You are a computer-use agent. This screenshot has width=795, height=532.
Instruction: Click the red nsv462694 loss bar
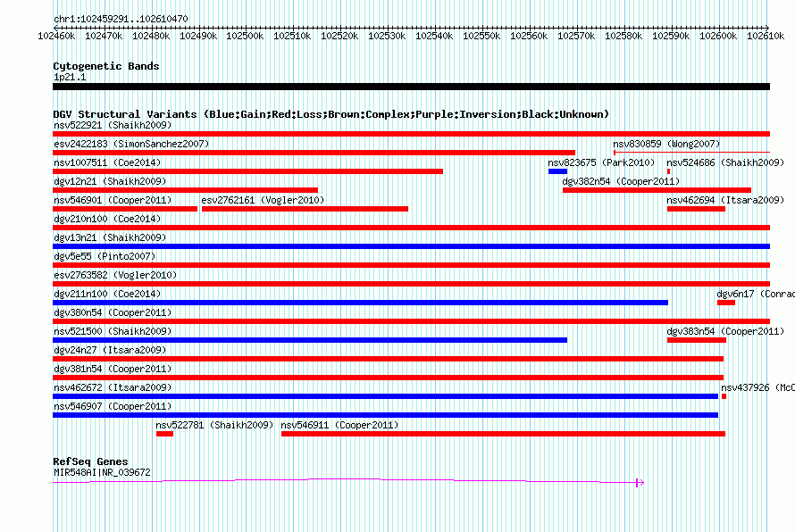[x=696, y=209]
